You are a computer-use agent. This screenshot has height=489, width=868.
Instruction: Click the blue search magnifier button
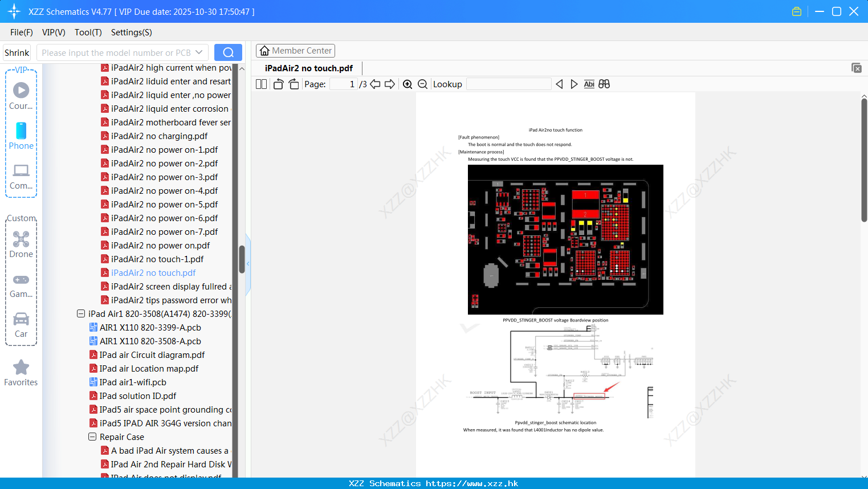coord(228,52)
